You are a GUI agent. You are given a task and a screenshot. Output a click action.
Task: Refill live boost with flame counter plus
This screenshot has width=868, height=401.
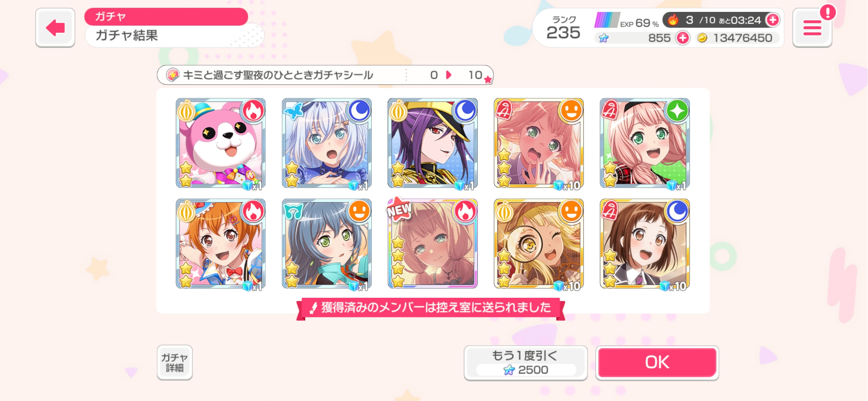click(773, 20)
